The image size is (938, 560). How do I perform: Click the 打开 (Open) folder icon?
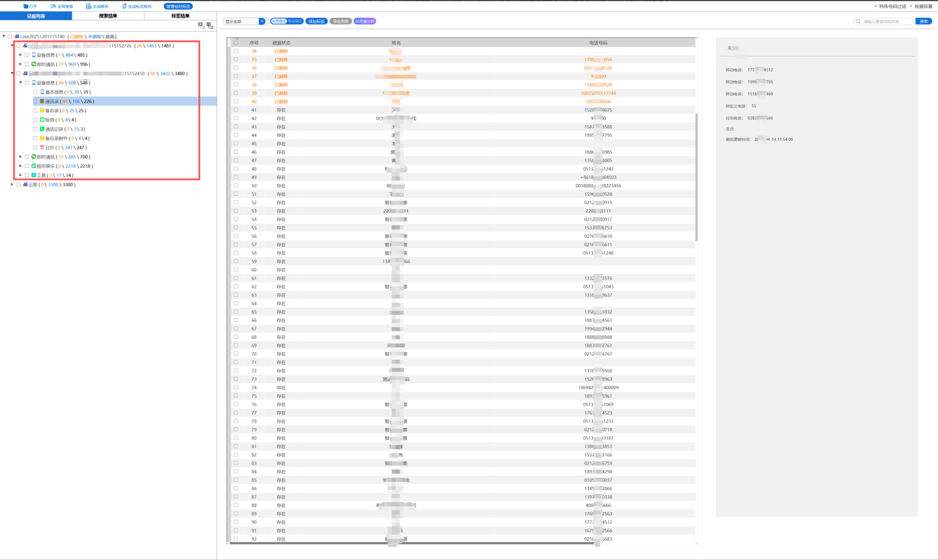(26, 7)
